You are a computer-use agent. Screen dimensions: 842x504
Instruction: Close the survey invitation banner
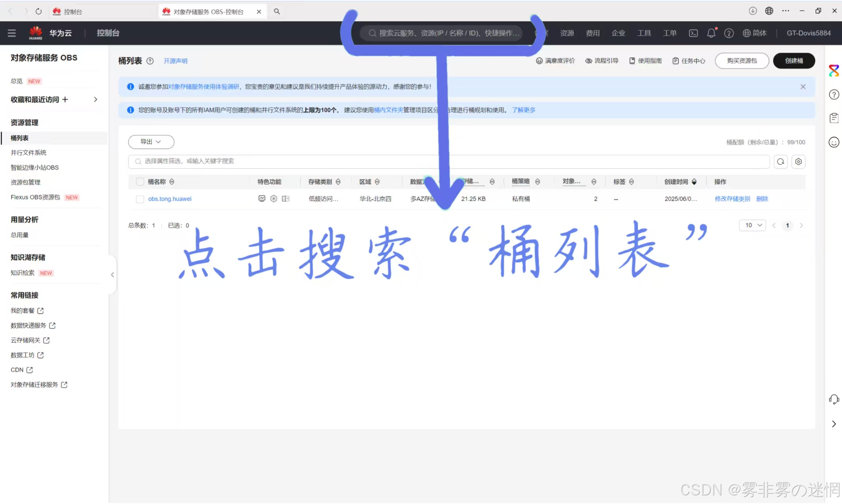coord(803,87)
